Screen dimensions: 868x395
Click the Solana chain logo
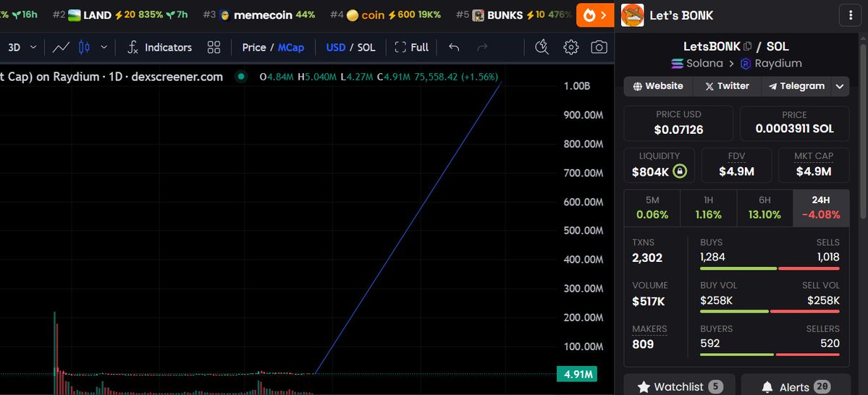pyautogui.click(x=678, y=64)
